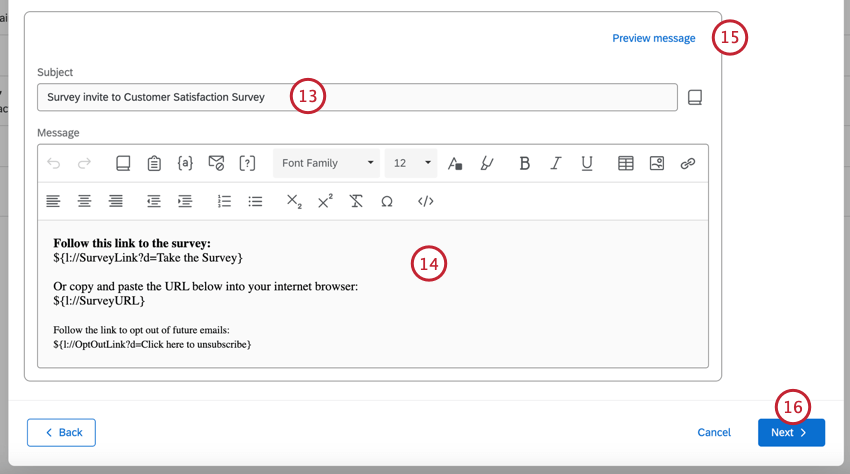Viewport: 850px width, 474px height.
Task: Insert a special character with Omega icon
Action: click(387, 201)
